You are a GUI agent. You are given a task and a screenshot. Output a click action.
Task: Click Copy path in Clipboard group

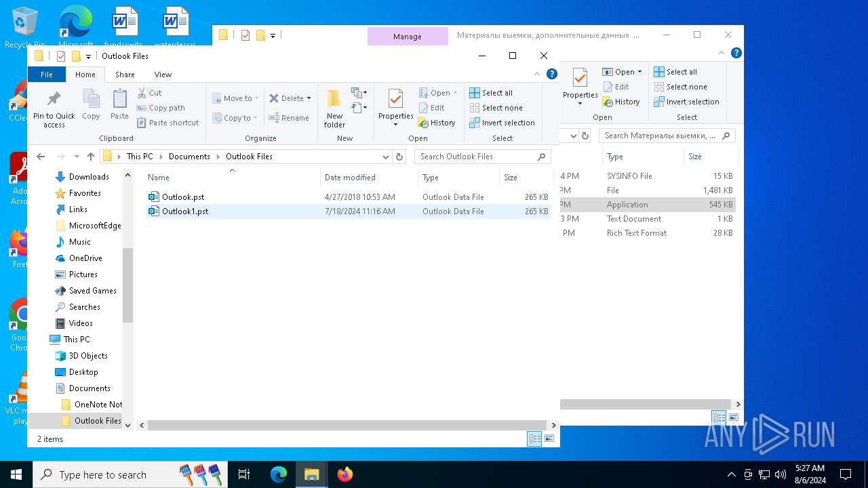pos(161,108)
